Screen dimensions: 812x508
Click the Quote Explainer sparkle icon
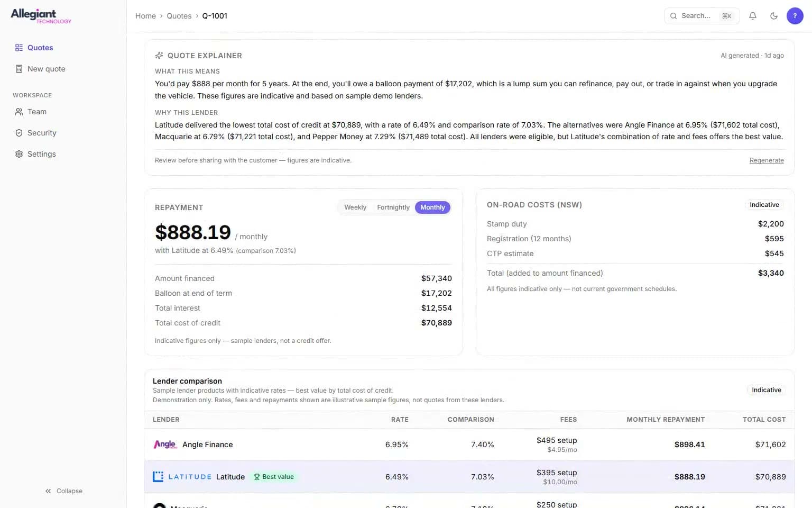click(159, 56)
